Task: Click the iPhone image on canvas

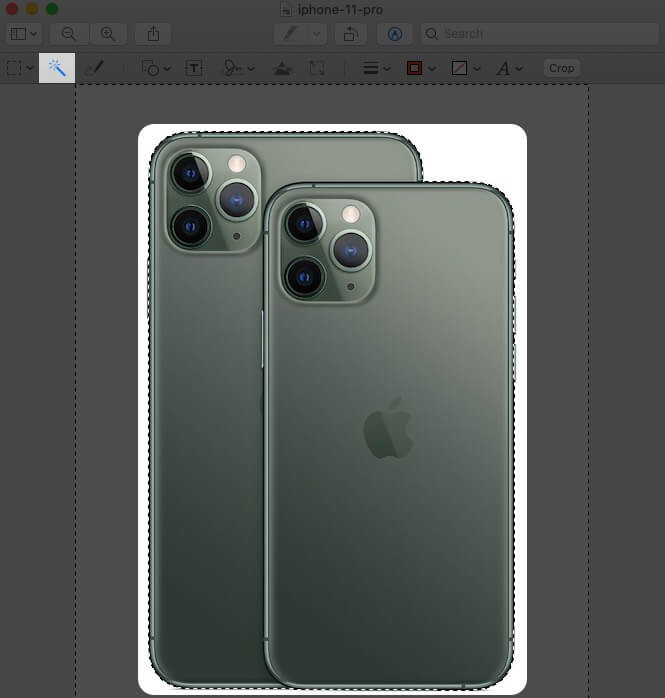Action: coord(332,409)
